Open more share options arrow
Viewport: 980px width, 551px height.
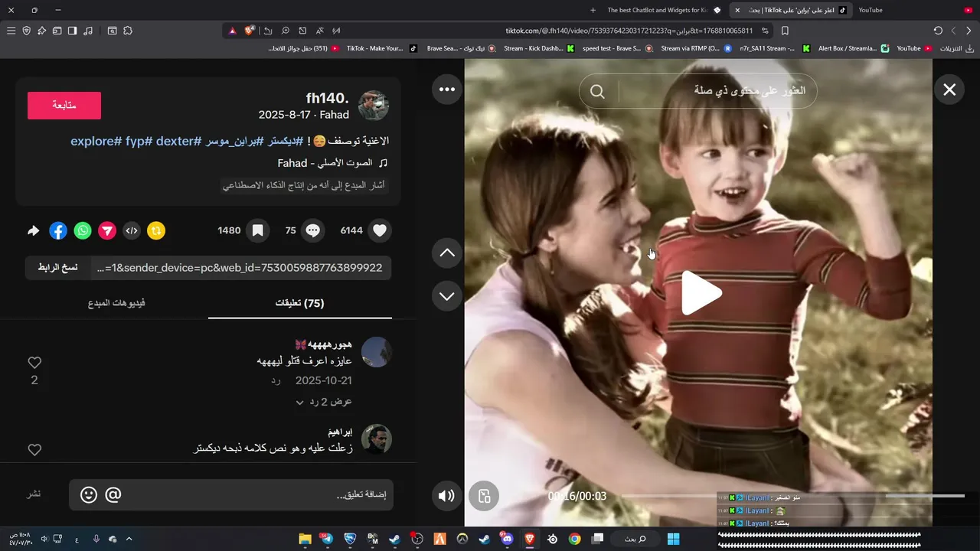click(34, 230)
